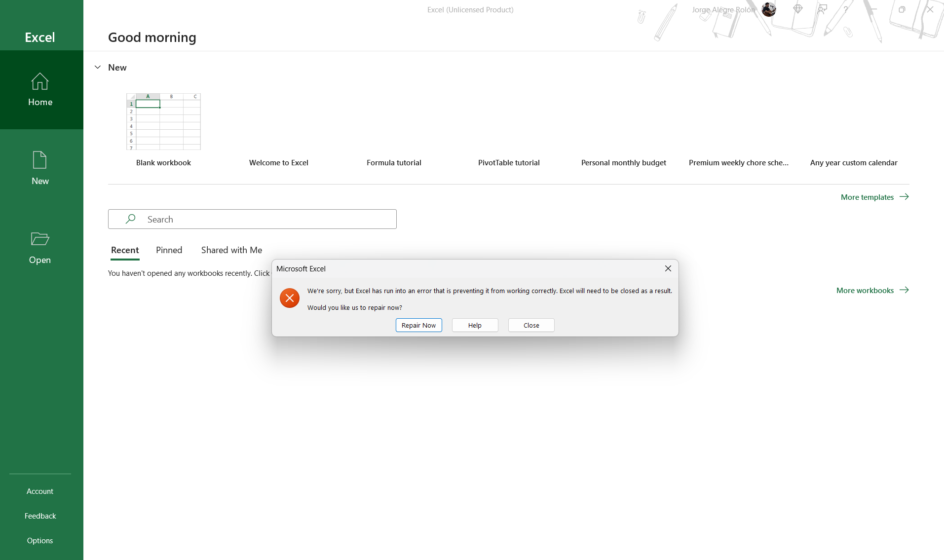Click the user profile avatar picture

[x=768, y=9]
